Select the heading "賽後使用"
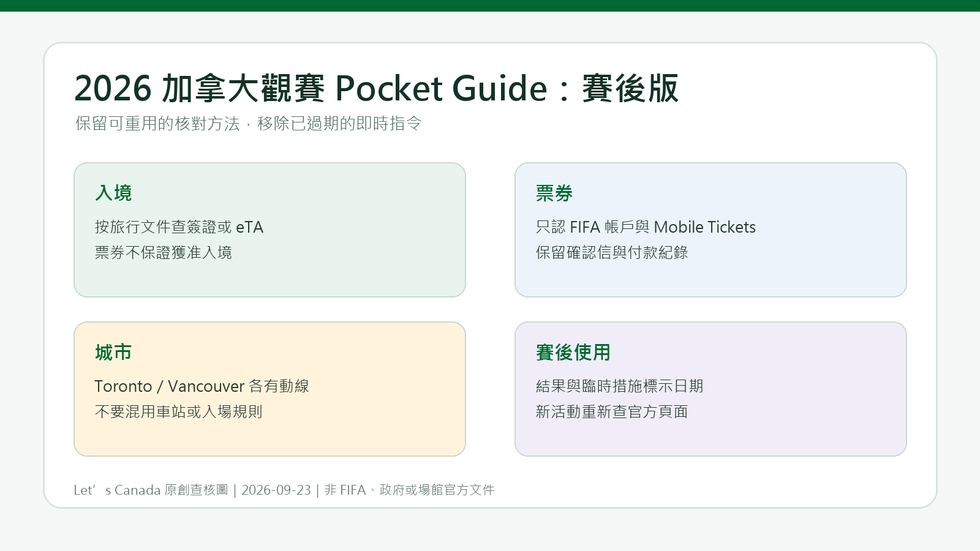Image resolution: width=980 pixels, height=551 pixels. (573, 352)
